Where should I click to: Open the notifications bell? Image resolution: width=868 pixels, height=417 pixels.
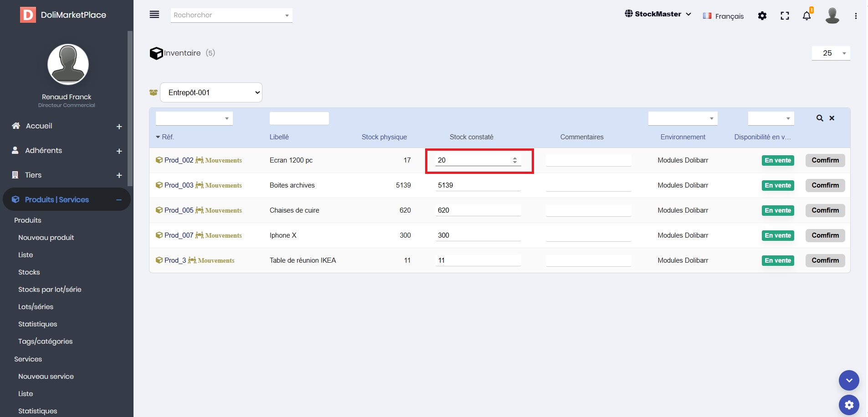coord(806,16)
